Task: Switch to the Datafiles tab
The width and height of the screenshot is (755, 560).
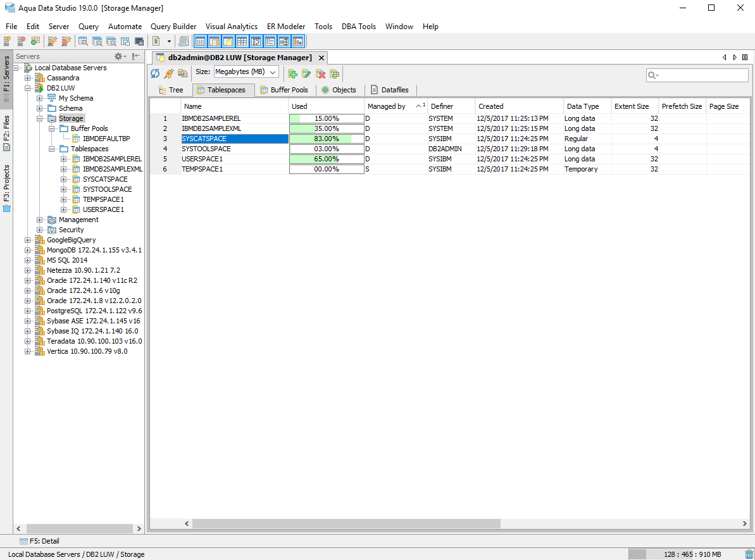Action: (x=390, y=90)
